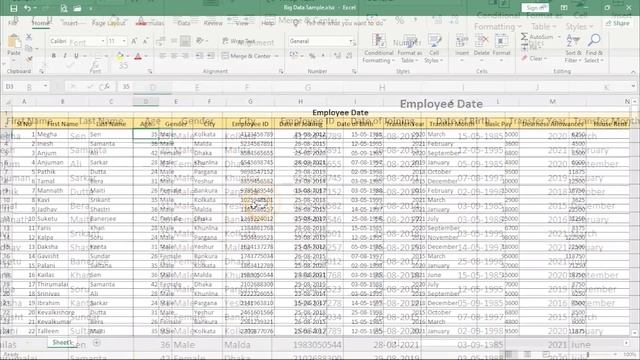Click the AutoSum sigma icon
This screenshot has width=640, height=360.
click(524, 37)
